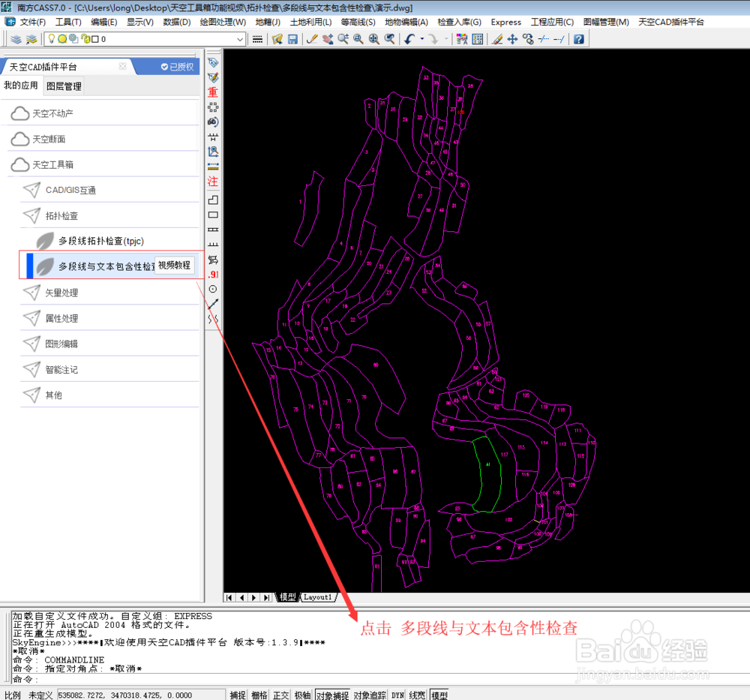Viewport: 750px width, 700px height.
Task: Click the red 重 icon in vertical toolbar
Action: click(x=213, y=92)
